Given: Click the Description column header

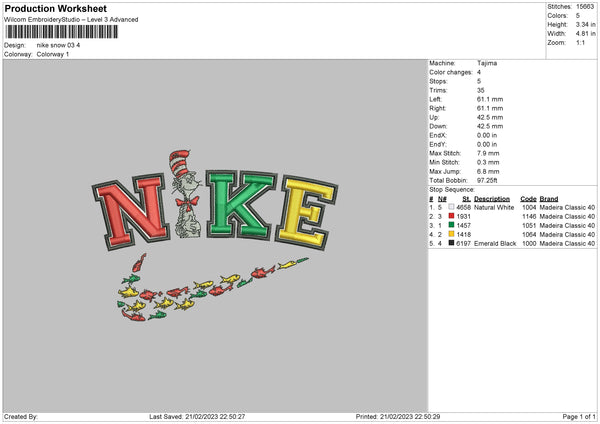Looking at the screenshot, I should 492,199.
